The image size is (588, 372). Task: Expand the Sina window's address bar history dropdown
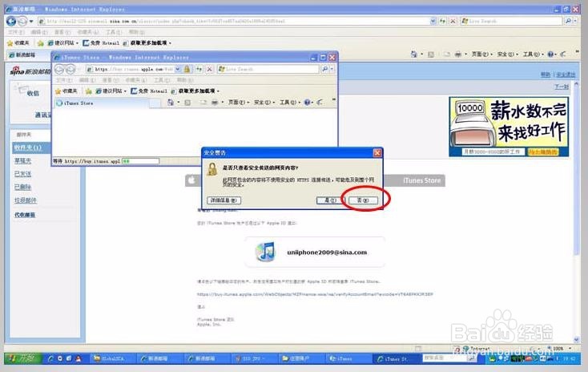(433, 22)
